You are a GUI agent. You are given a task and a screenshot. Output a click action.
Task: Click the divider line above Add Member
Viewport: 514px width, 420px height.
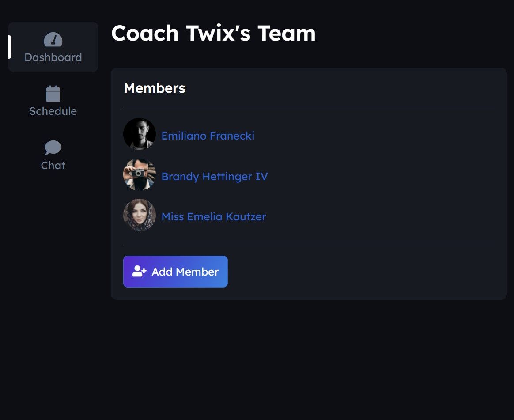point(309,245)
